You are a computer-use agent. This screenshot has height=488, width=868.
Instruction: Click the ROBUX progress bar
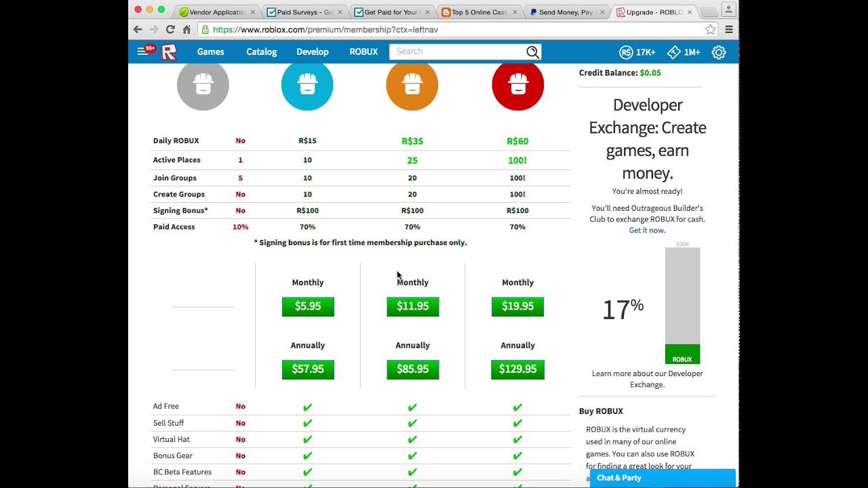coord(682,306)
